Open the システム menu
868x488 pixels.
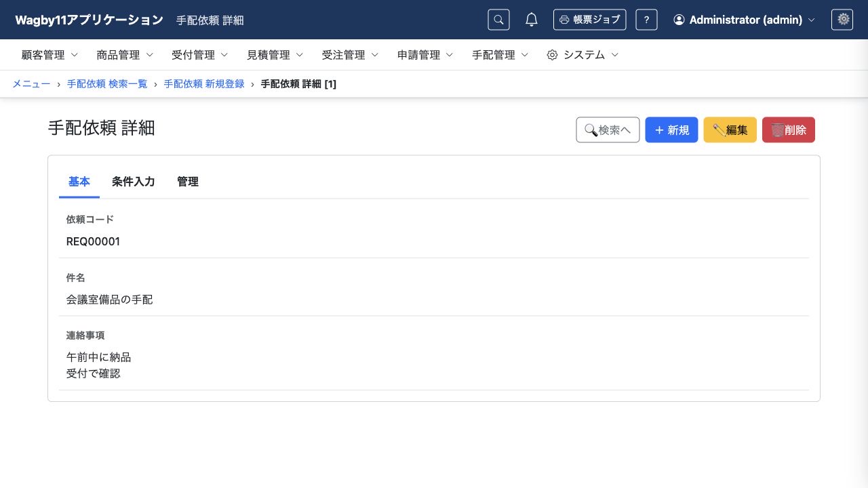[583, 55]
